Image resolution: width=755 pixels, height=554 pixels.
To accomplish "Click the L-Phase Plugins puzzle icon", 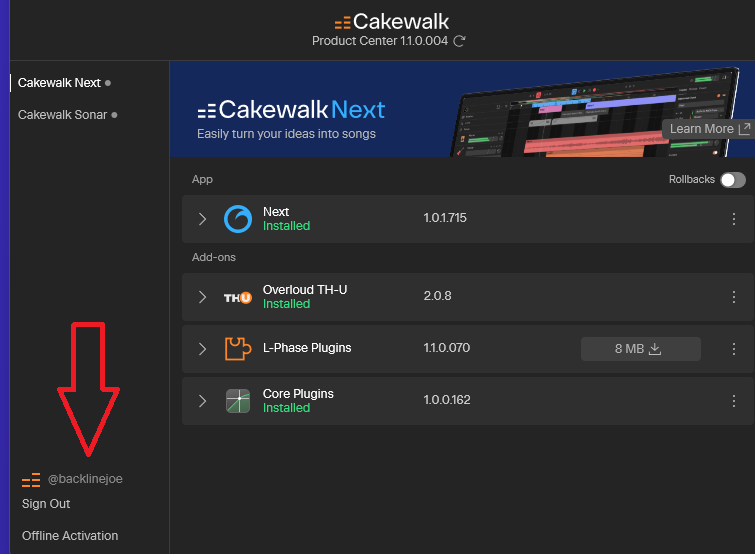I will [238, 349].
